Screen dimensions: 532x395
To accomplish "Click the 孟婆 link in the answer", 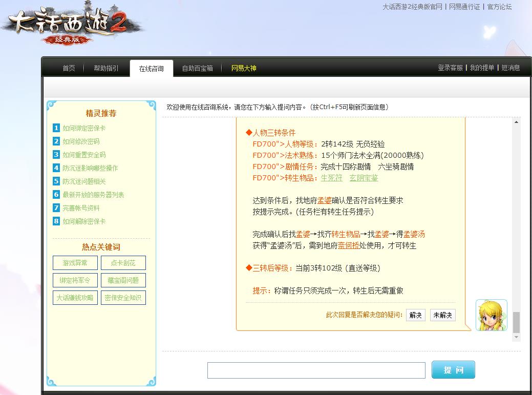I will tap(324, 201).
